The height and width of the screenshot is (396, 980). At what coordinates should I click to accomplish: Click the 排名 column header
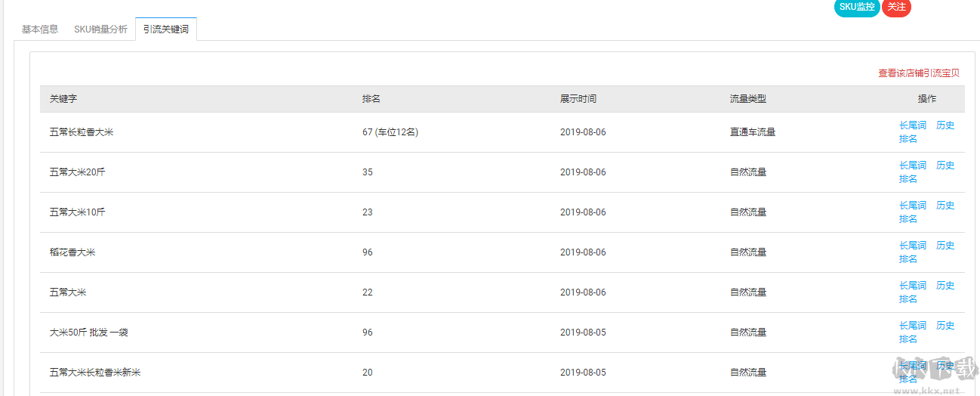(x=371, y=99)
